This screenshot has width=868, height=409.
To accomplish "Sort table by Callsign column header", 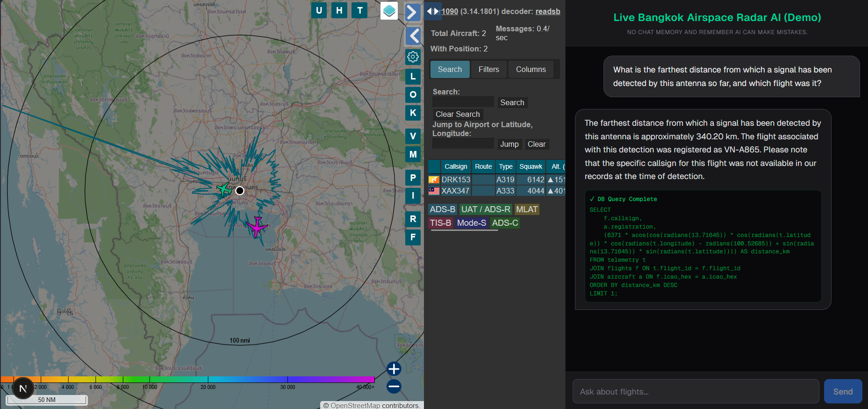I will [455, 166].
